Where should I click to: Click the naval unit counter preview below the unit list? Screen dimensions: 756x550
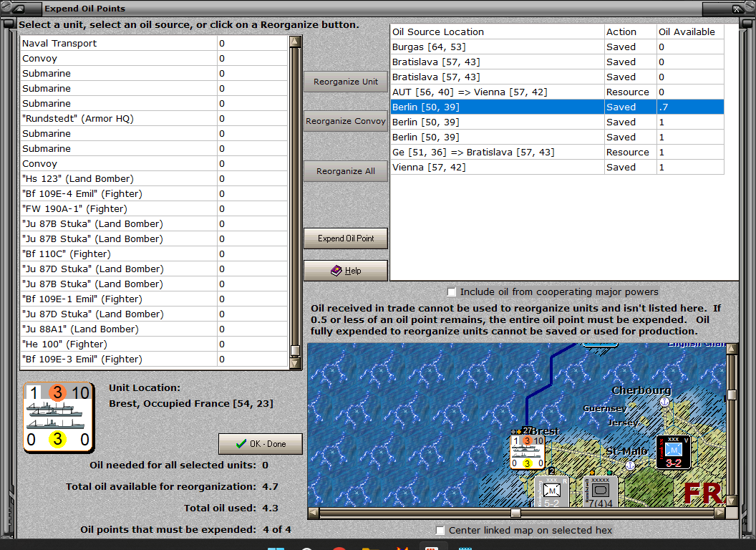click(58, 418)
